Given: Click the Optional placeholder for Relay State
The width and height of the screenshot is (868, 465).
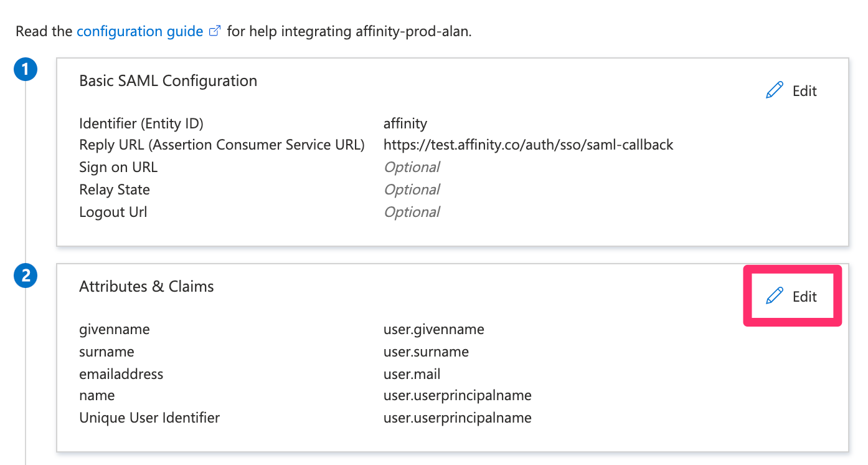Looking at the screenshot, I should click(412, 189).
